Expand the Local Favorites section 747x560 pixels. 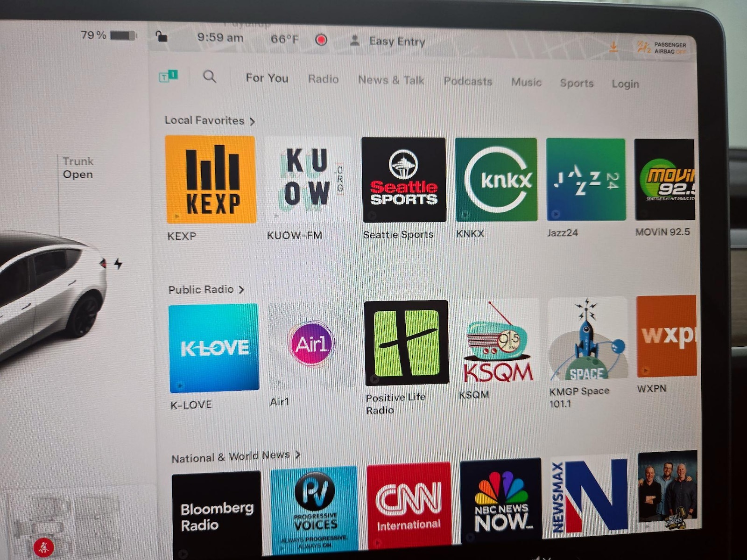pos(210,121)
